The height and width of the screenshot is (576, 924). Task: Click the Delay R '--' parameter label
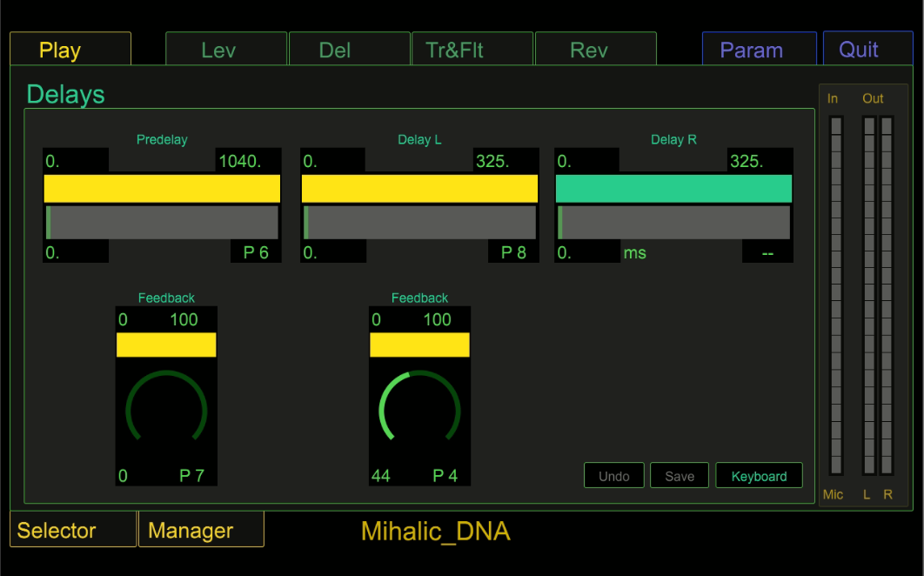tap(767, 252)
